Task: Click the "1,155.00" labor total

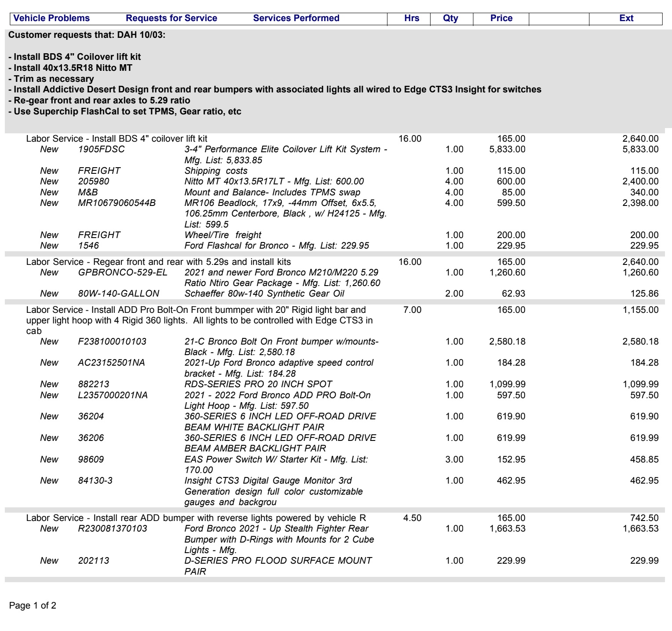Action: (x=640, y=310)
